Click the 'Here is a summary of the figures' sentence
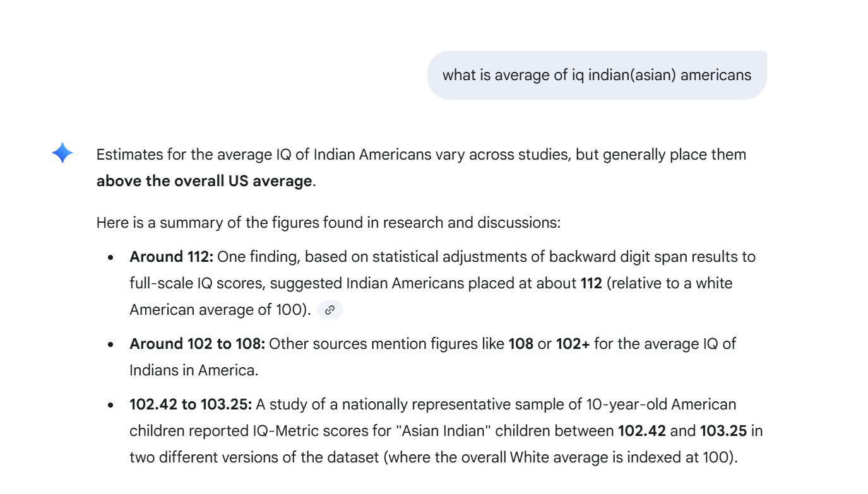This screenshot has width=868, height=494. tap(328, 223)
